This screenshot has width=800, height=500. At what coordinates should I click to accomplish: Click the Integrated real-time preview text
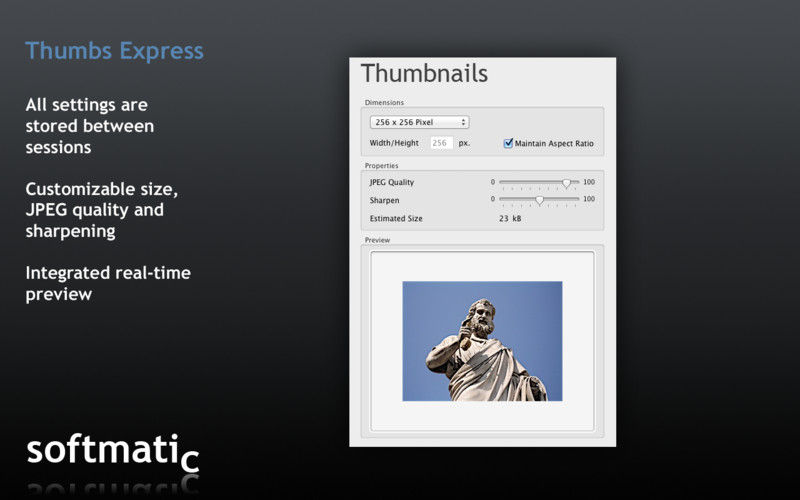108,283
